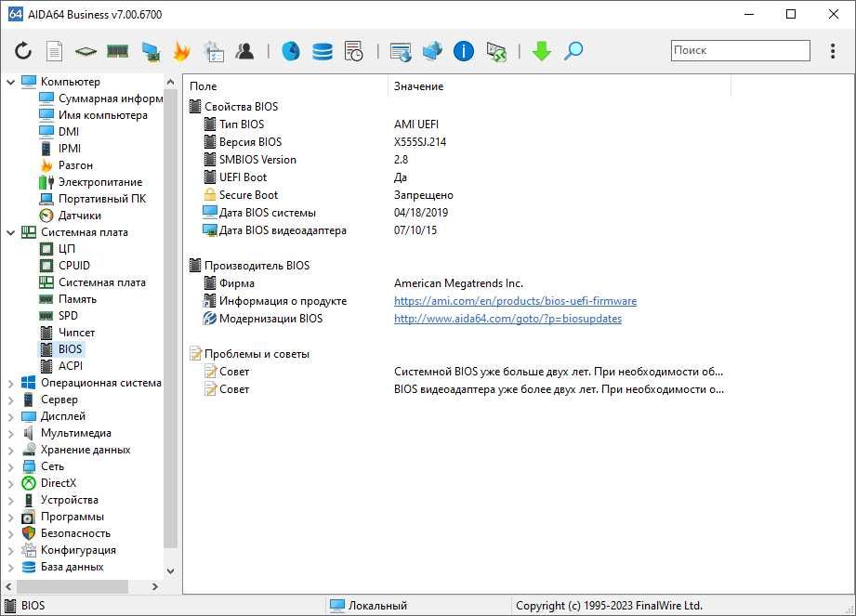The image size is (856, 616).
Task: Expand the Мультимедиа tree node
Action: (x=10, y=434)
